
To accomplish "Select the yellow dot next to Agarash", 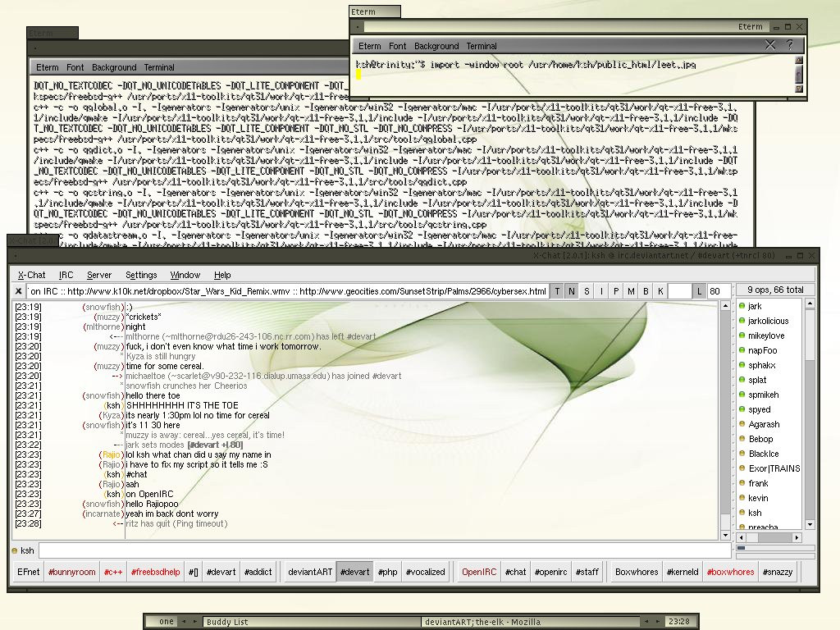I will tap(742, 424).
